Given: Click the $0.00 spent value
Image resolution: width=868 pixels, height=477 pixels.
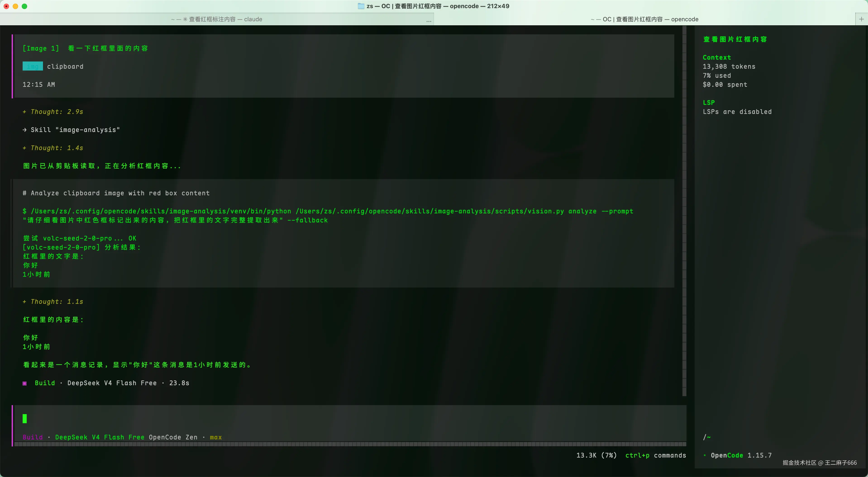Looking at the screenshot, I should point(725,85).
